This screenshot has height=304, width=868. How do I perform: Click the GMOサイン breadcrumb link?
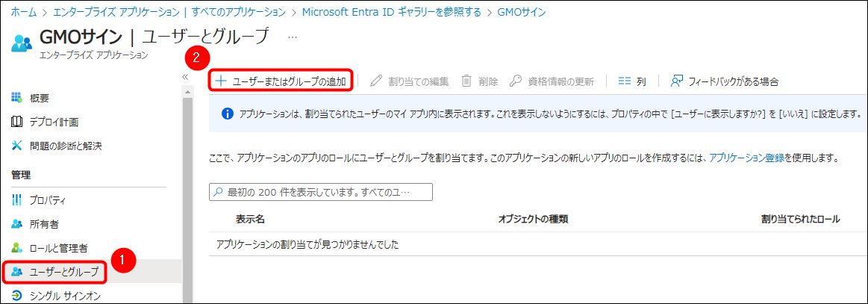coord(522,12)
